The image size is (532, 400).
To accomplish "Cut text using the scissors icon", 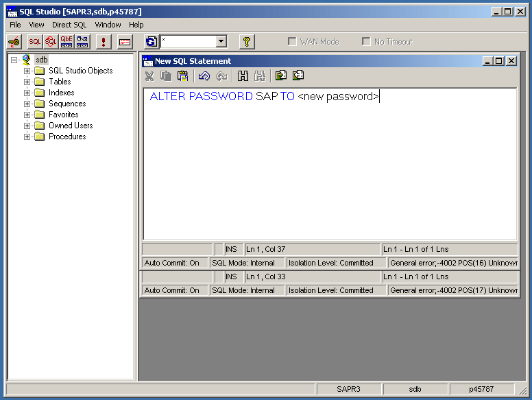I will [x=149, y=75].
